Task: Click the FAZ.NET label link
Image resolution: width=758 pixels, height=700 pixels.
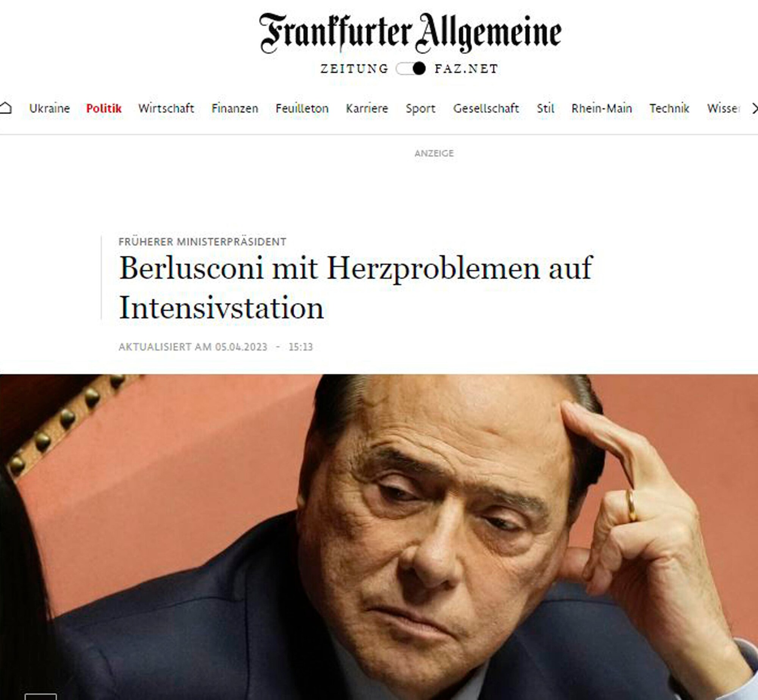Action: pyautogui.click(x=466, y=69)
